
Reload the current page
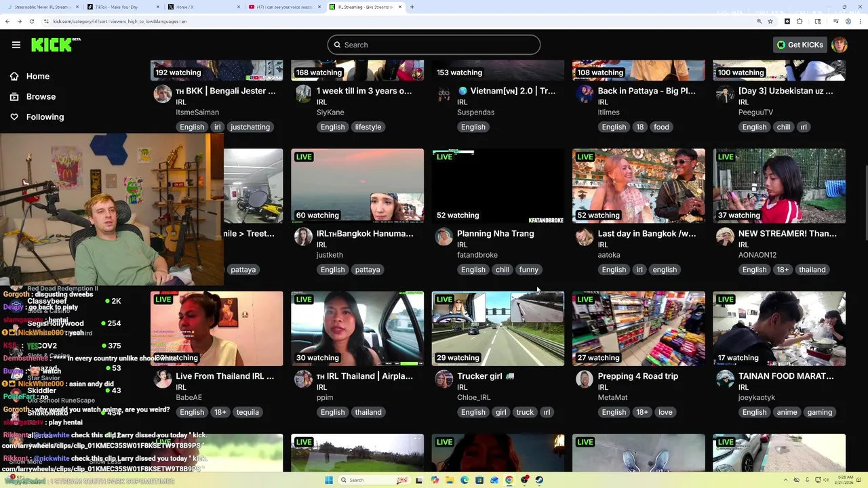pyautogui.click(x=31, y=21)
